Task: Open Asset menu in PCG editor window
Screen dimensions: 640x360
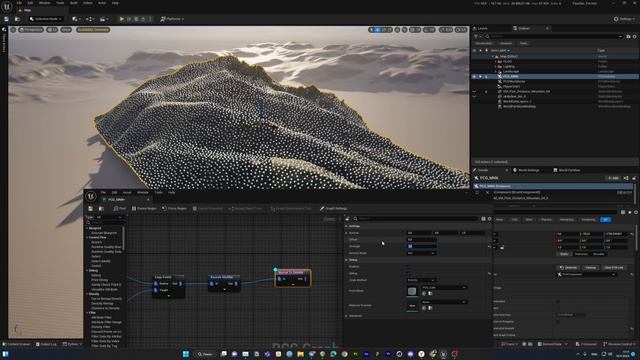Action: coord(127,192)
